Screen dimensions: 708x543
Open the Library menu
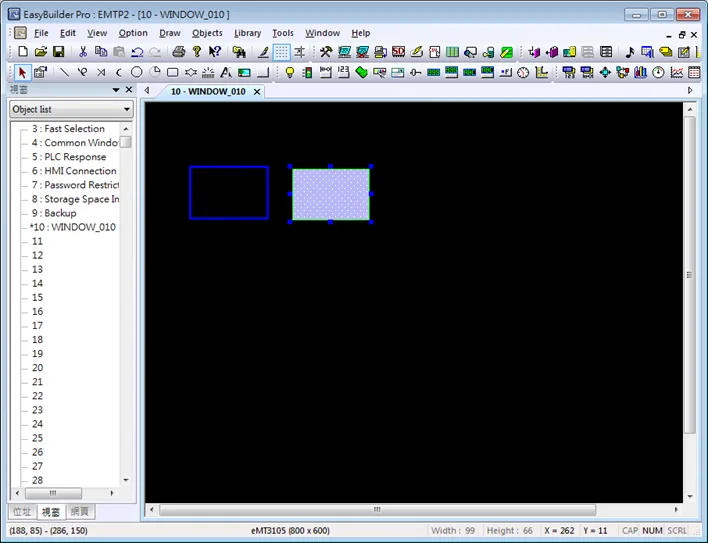click(247, 33)
